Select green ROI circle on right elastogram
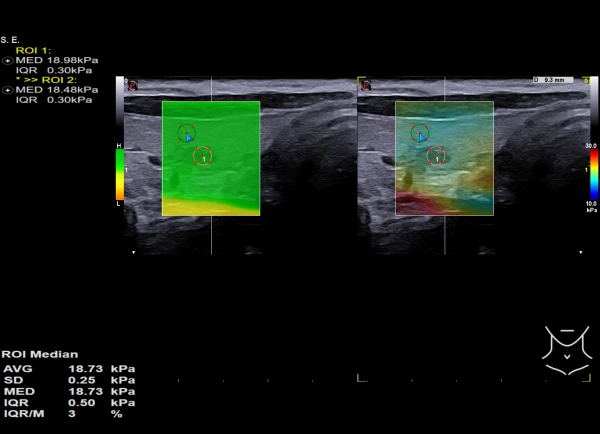The height and width of the screenshot is (434, 600). [420, 132]
